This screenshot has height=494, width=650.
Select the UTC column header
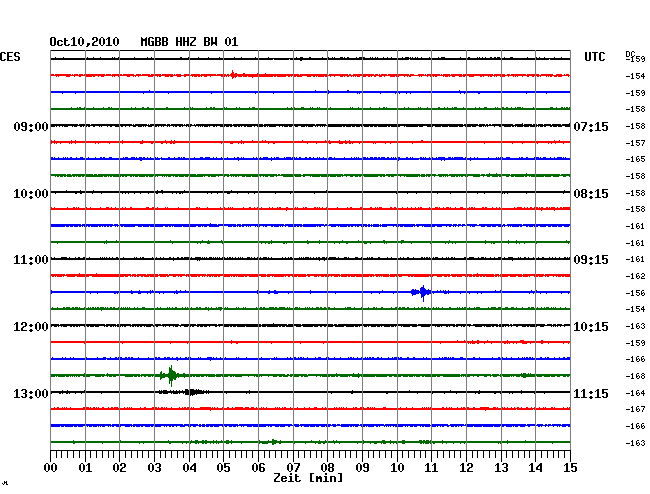[594, 57]
